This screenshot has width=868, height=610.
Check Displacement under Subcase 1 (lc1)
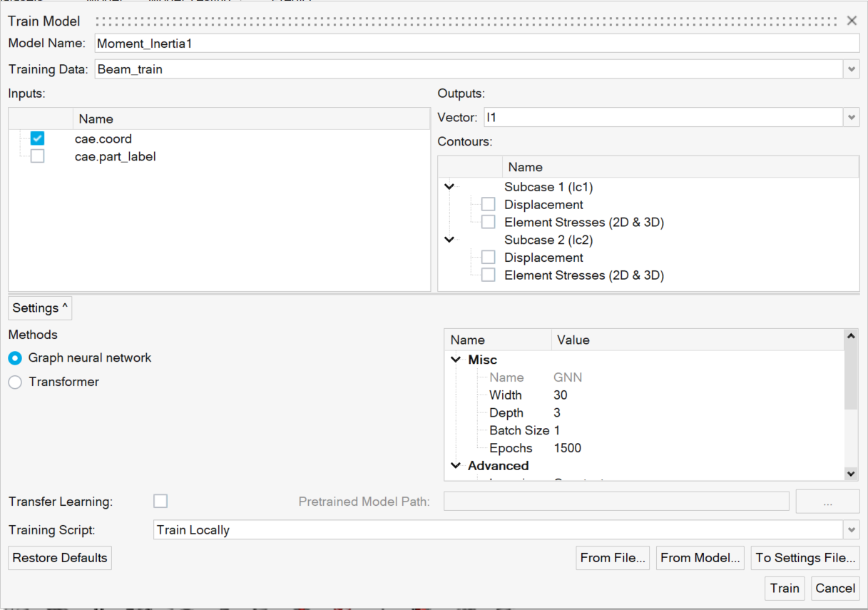coord(488,203)
